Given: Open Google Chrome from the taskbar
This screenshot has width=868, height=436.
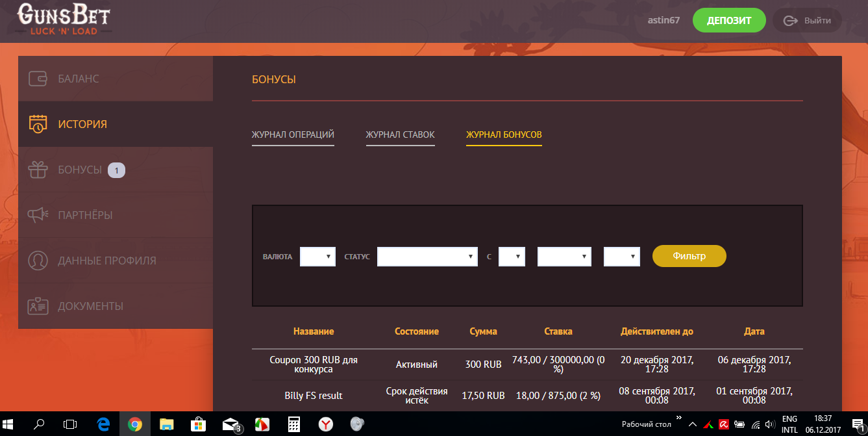Looking at the screenshot, I should point(134,424).
